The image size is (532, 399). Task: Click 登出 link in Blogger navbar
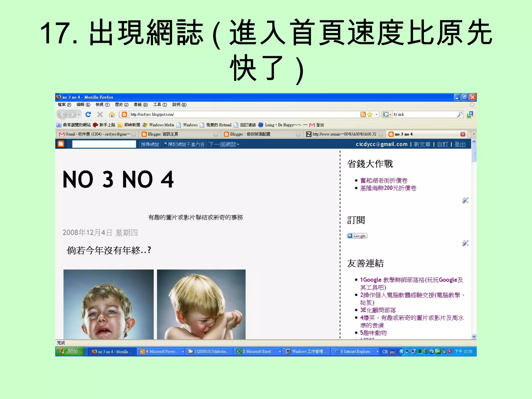[460, 144]
